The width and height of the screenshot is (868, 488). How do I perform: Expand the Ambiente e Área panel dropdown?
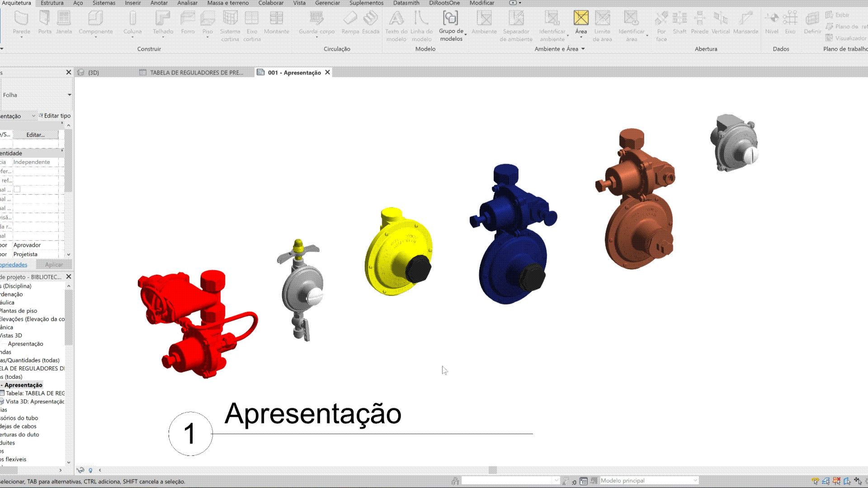tap(583, 49)
